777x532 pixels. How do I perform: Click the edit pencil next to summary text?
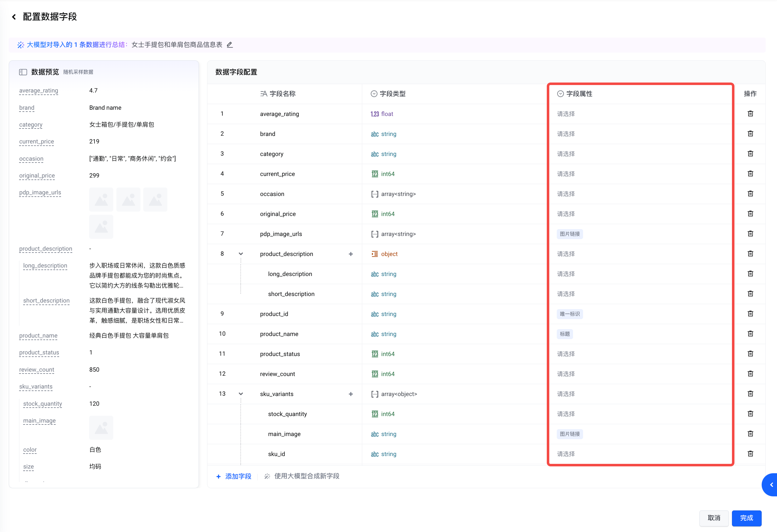coord(230,45)
